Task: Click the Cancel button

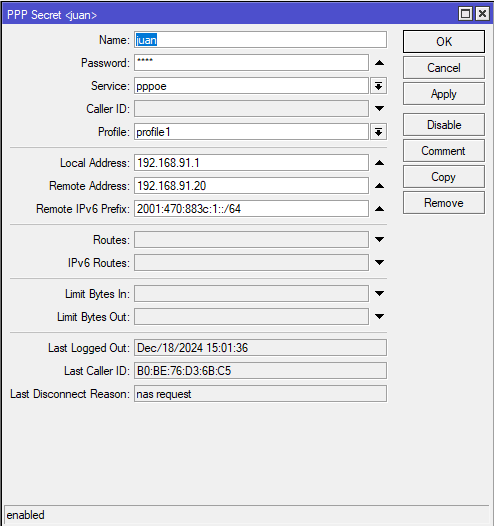Action: tap(444, 68)
